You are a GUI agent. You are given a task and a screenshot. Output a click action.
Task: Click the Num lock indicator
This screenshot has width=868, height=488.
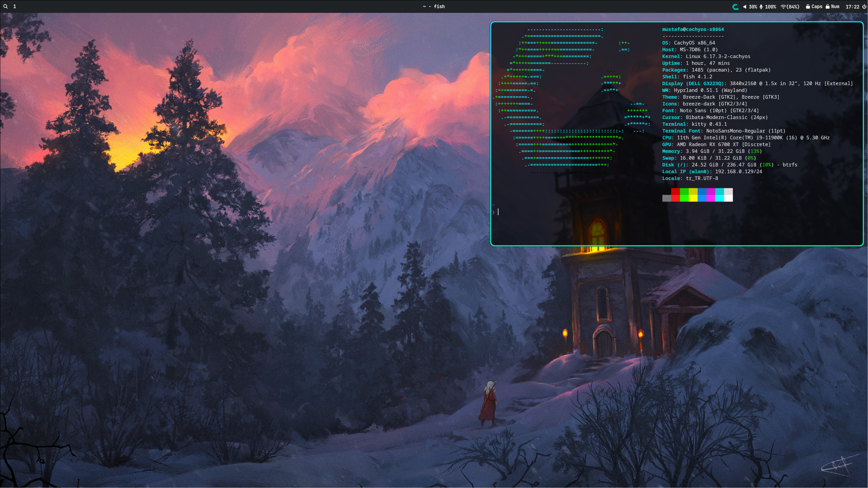tap(832, 6)
